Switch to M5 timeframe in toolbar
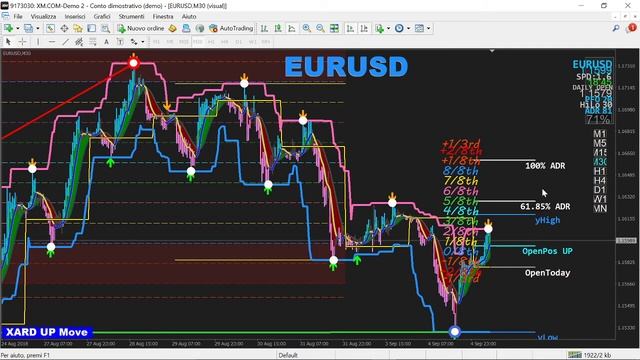640x360 pixels. tap(170, 42)
